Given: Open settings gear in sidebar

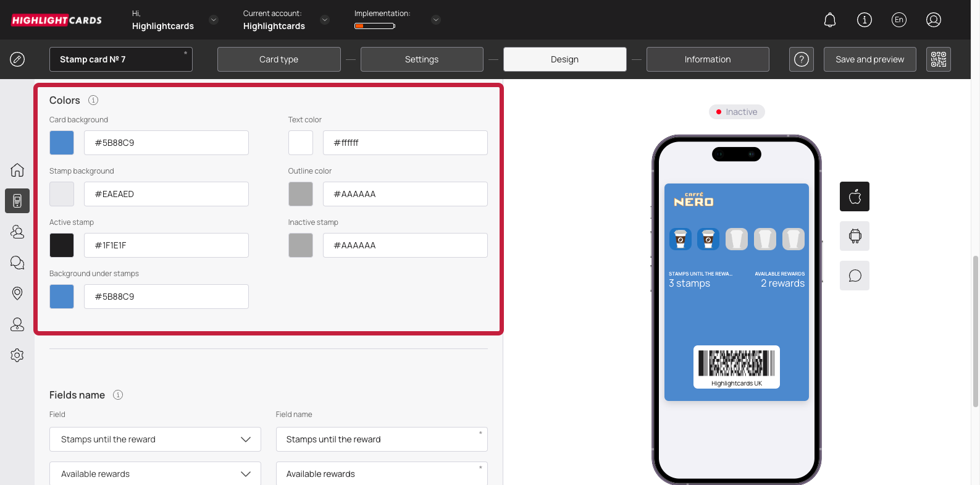Looking at the screenshot, I should click(17, 355).
